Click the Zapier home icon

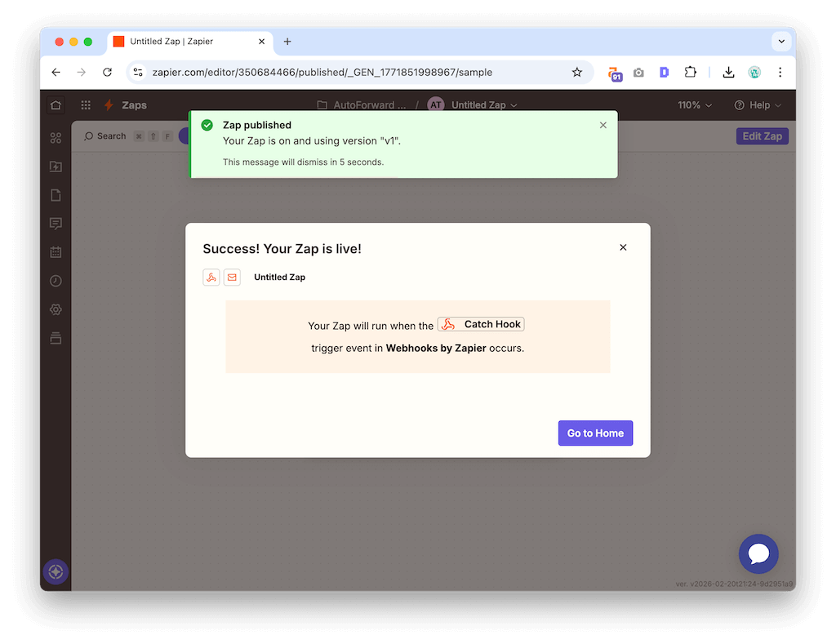click(x=56, y=105)
